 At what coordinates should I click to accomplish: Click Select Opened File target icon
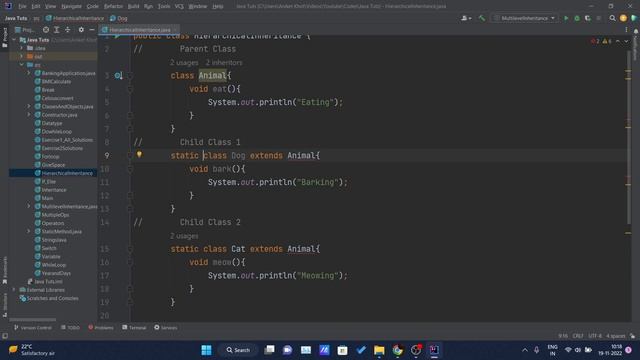(46, 30)
